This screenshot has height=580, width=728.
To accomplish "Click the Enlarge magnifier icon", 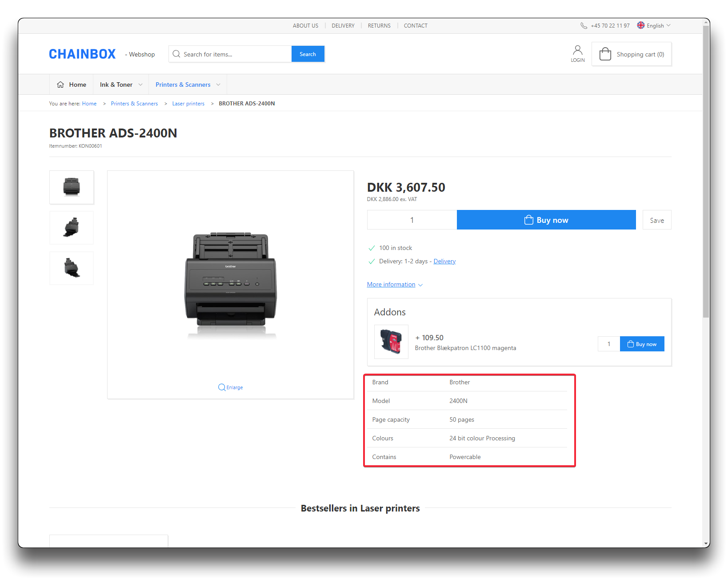I will [x=221, y=387].
